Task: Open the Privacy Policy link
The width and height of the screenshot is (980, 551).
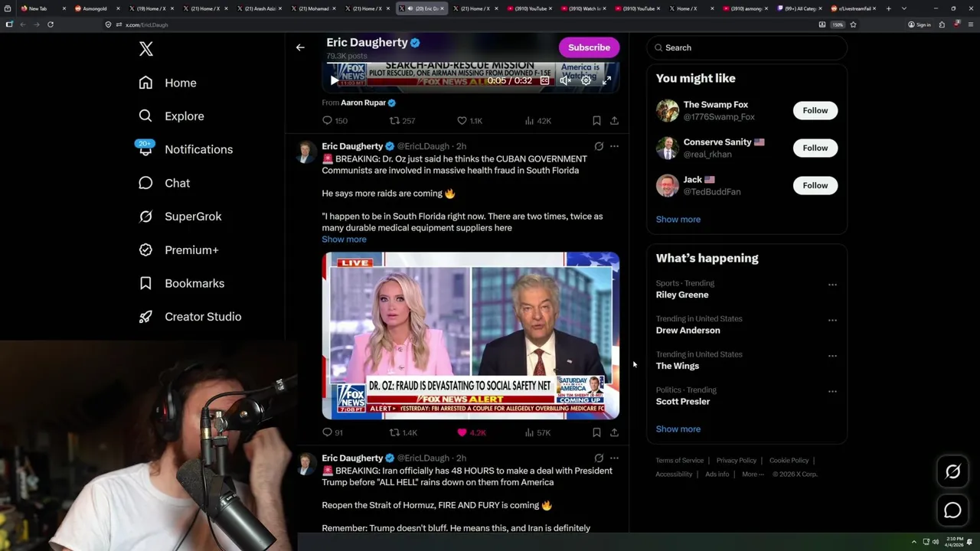Action: pos(736,461)
